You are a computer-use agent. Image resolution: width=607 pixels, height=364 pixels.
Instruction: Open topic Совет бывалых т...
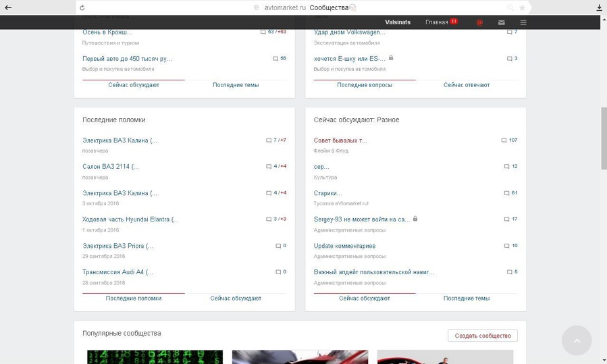click(x=340, y=140)
